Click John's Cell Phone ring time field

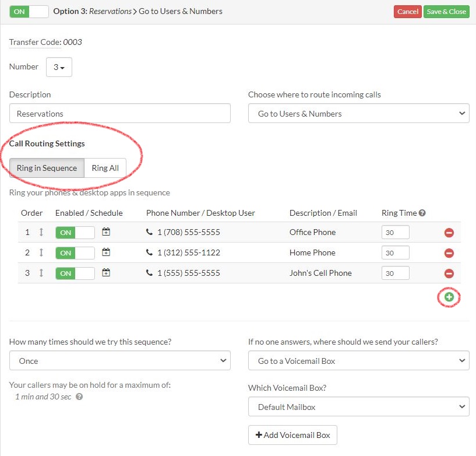pos(395,273)
